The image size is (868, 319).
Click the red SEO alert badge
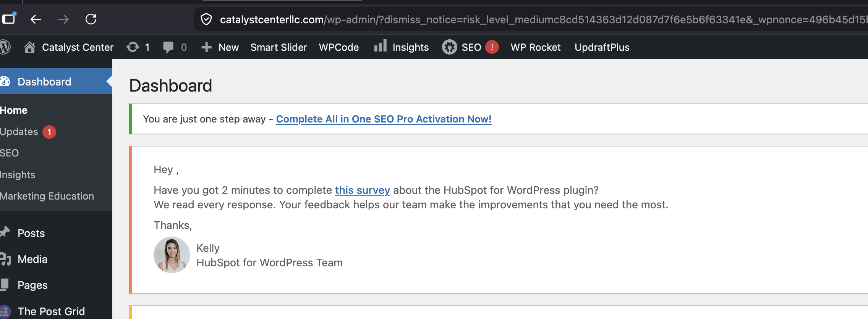[x=492, y=47]
